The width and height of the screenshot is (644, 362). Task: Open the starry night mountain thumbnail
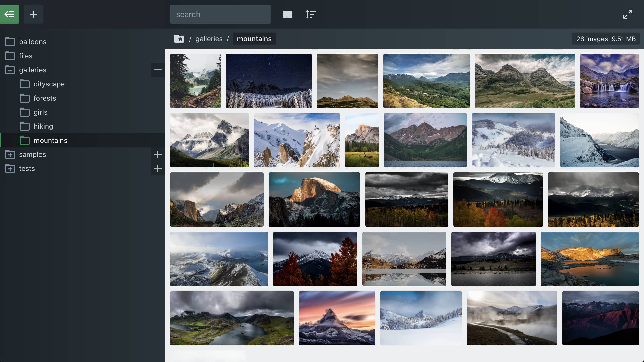click(269, 81)
